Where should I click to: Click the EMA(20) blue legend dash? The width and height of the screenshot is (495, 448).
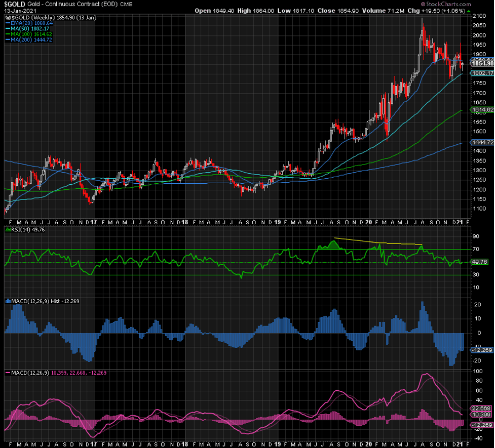(7, 23)
